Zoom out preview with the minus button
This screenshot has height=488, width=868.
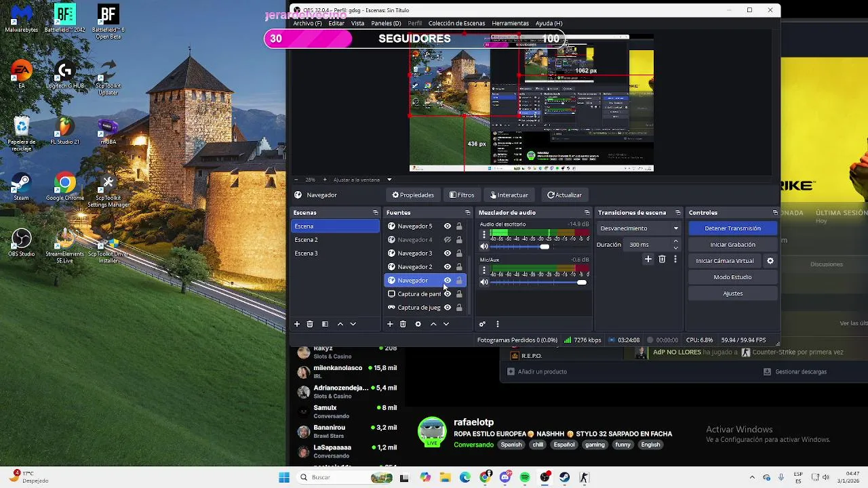point(296,180)
